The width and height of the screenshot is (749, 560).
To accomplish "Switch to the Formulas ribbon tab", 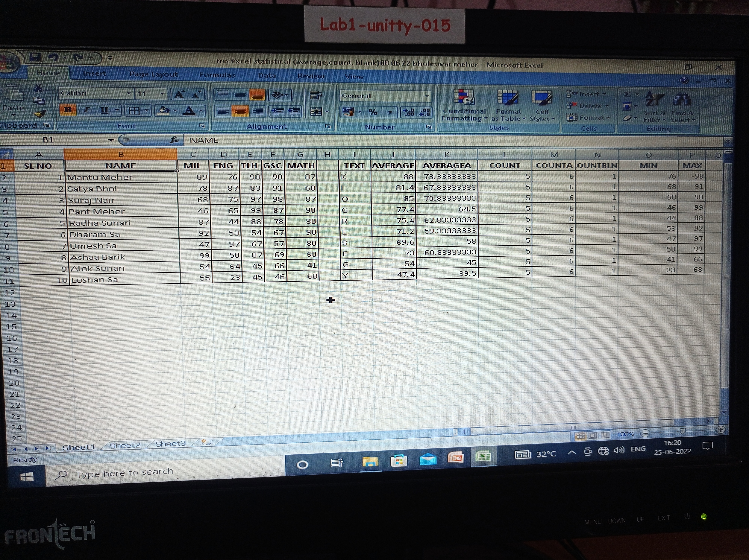I will [x=217, y=75].
